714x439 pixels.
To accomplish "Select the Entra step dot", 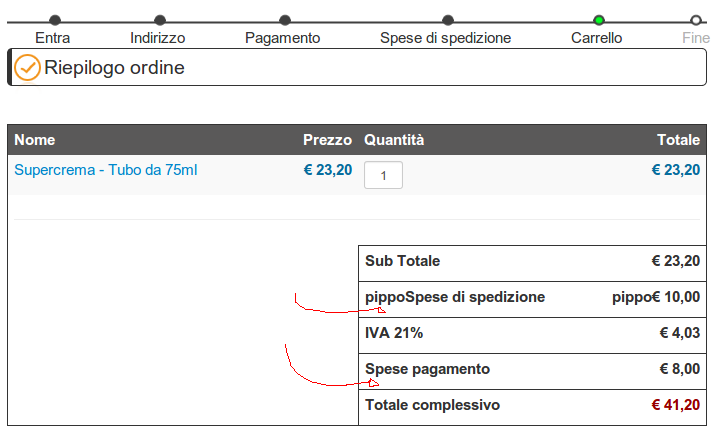I will pyautogui.click(x=55, y=20).
